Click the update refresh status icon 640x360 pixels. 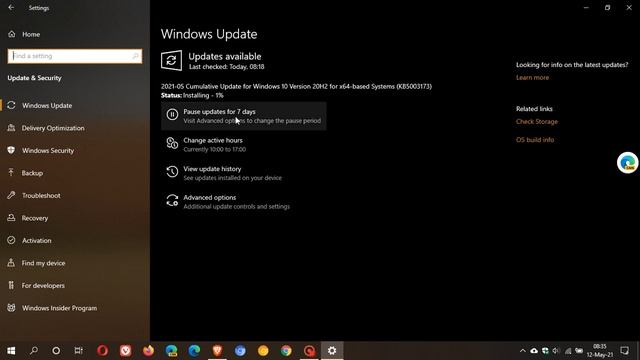pyautogui.click(x=171, y=60)
